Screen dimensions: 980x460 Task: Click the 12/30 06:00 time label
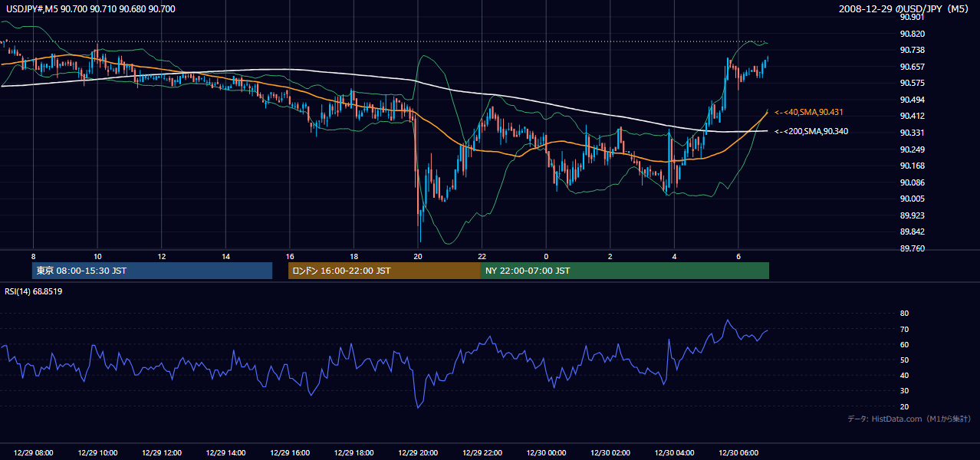click(738, 453)
